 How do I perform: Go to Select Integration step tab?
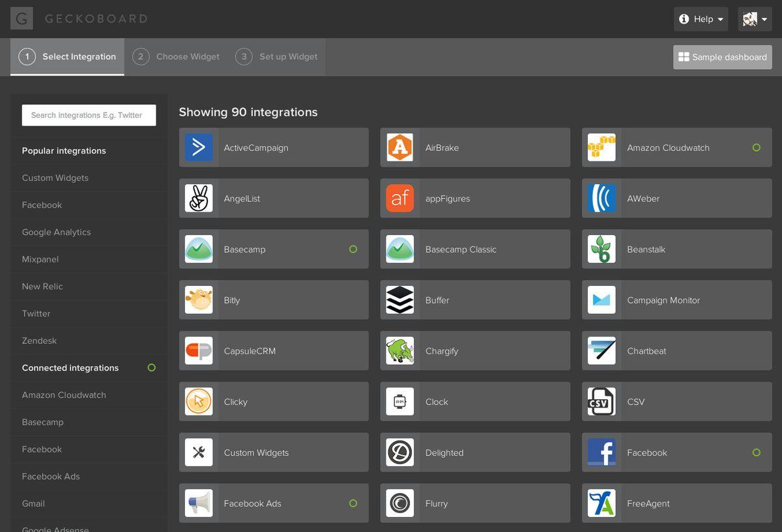pyautogui.click(x=67, y=57)
